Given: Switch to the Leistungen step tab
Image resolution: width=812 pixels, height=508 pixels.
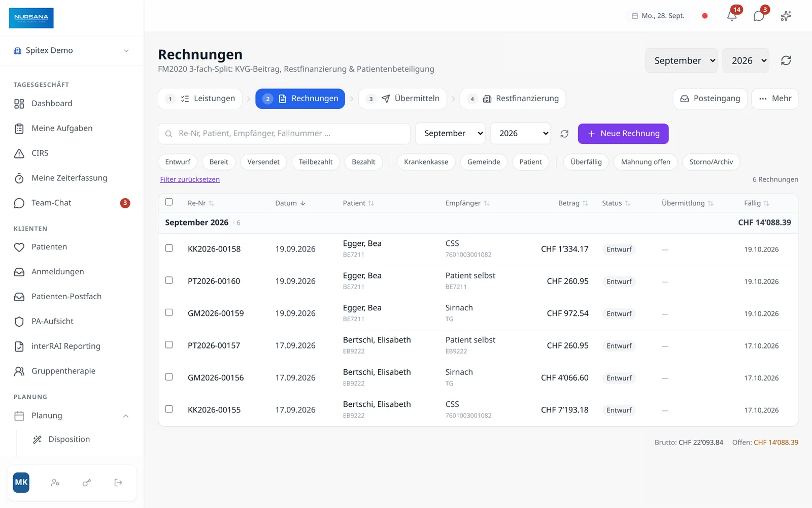Looking at the screenshot, I should [x=200, y=99].
